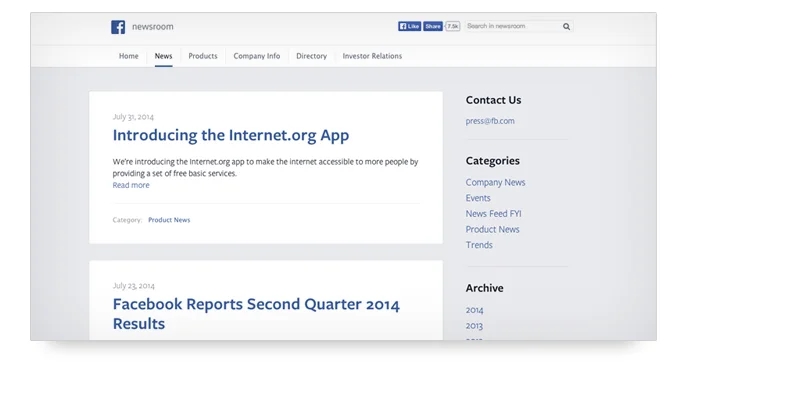Click the July 31, 2014 date text
This screenshot has height=404, width=800.
click(133, 117)
